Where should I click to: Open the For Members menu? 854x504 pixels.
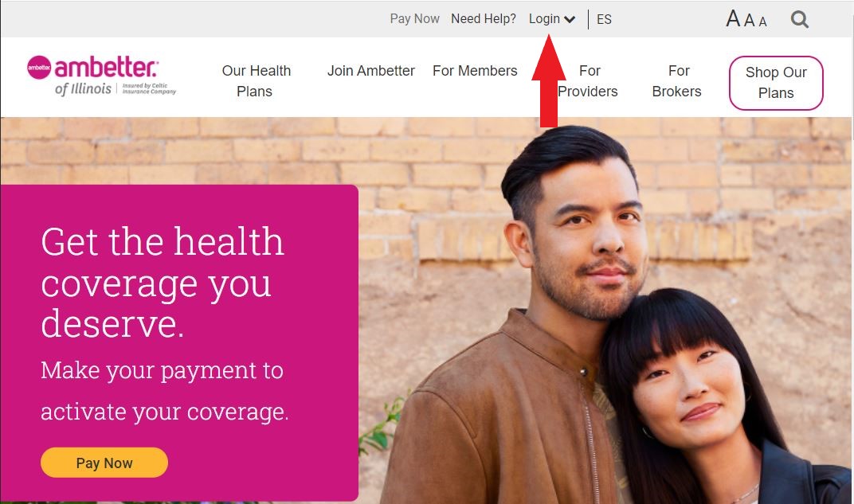click(475, 71)
